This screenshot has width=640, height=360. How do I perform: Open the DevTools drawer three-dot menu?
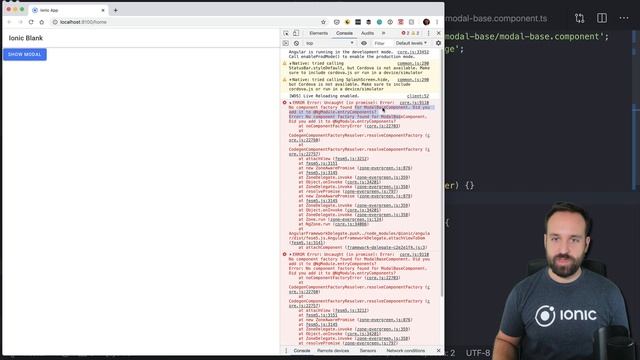pos(286,351)
